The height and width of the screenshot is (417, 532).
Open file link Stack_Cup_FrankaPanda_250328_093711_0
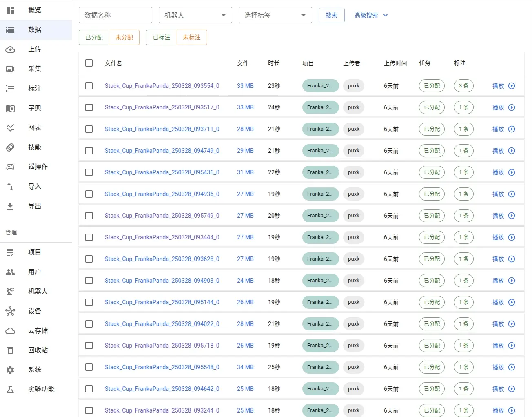162,129
